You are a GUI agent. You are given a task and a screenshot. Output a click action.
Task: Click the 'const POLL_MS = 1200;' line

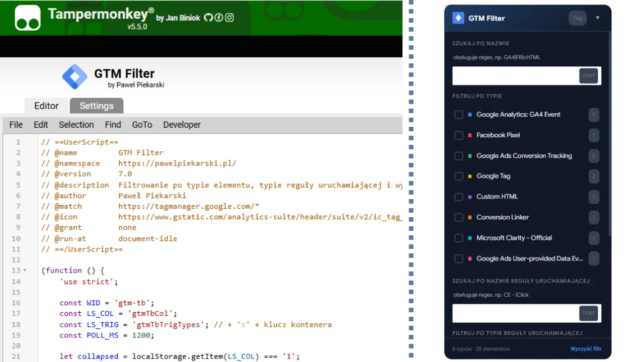click(107, 335)
